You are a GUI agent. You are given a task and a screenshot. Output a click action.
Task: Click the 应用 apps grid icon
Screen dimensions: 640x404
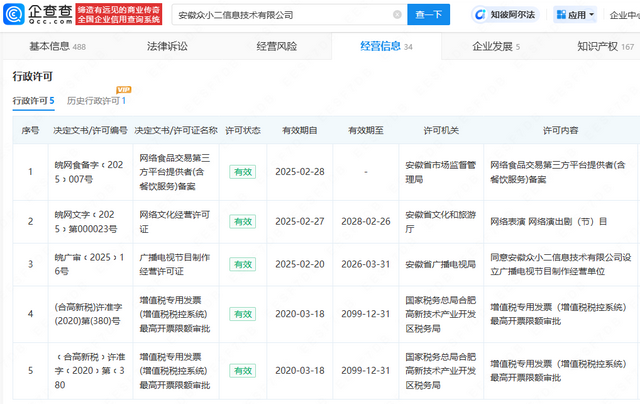[560, 16]
